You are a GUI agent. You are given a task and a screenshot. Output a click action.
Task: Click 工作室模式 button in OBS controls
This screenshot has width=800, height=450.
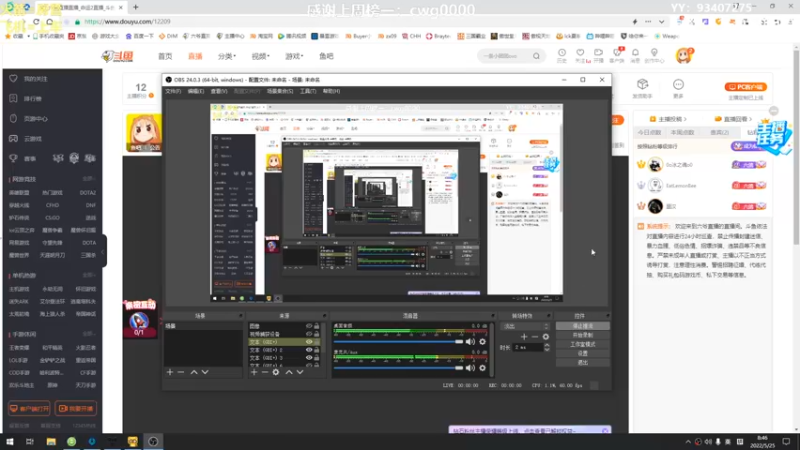point(583,344)
